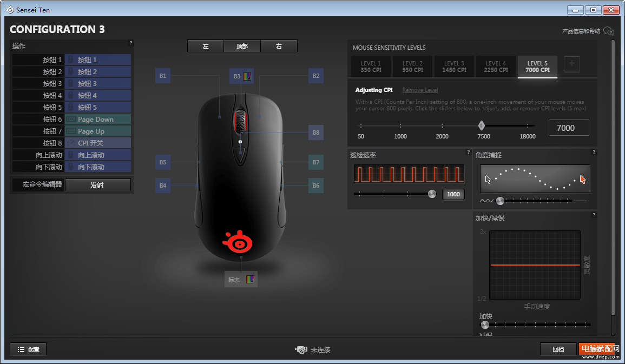Switch to the 右 mouse view tab

click(x=279, y=46)
